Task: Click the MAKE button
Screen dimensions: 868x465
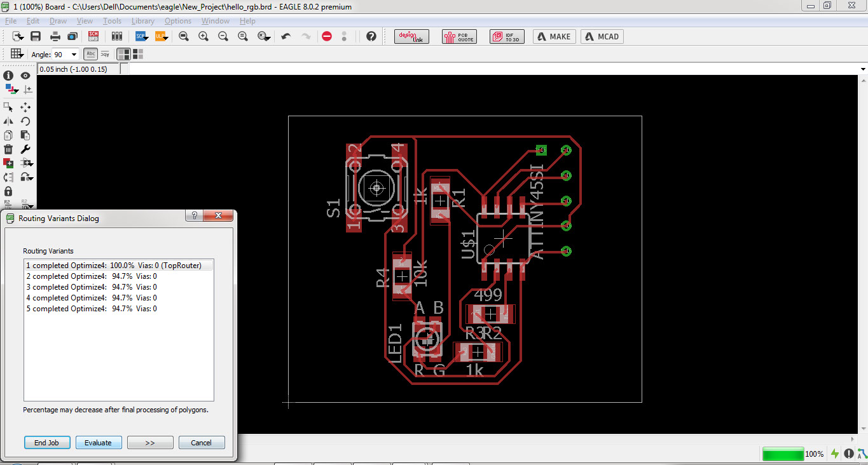Action: (555, 36)
